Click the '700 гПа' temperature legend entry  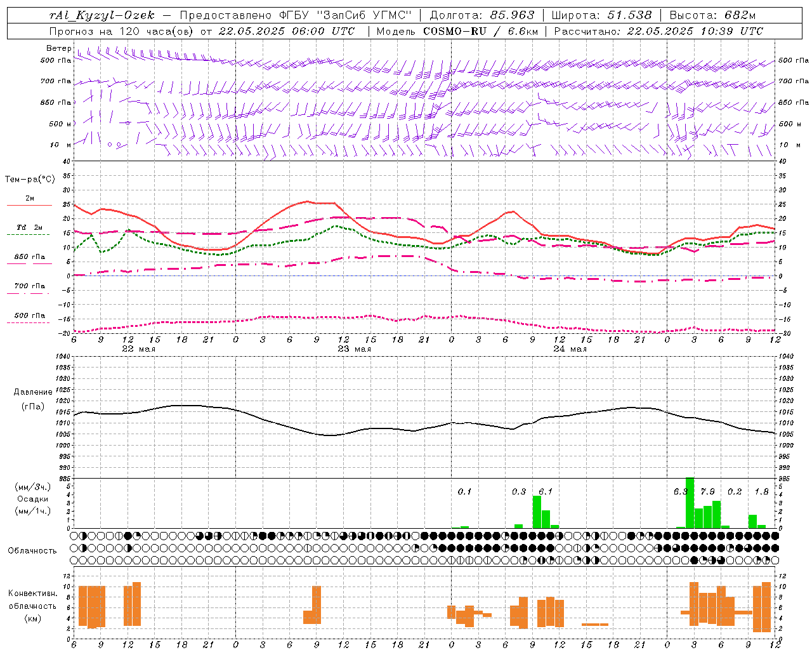30,286
